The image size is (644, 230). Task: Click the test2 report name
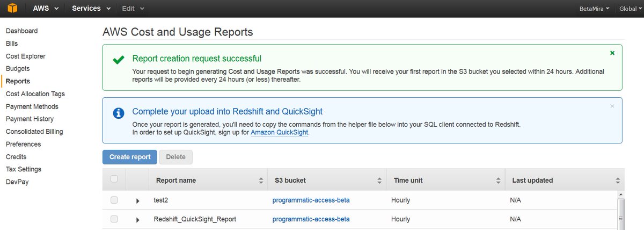point(162,200)
